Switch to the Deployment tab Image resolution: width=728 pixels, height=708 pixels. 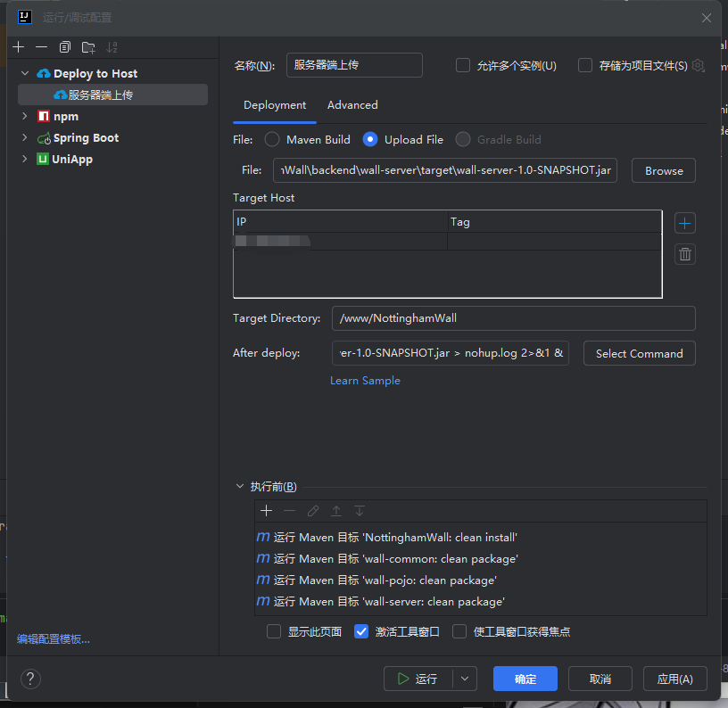point(275,105)
